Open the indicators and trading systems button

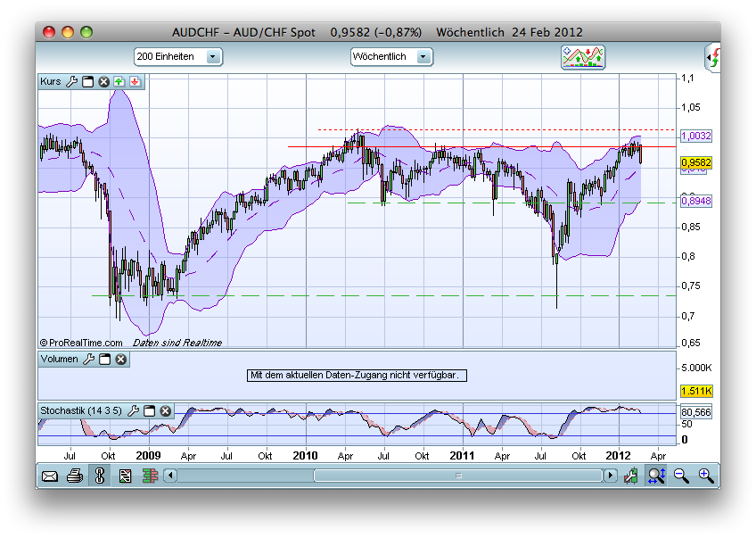tap(583, 57)
